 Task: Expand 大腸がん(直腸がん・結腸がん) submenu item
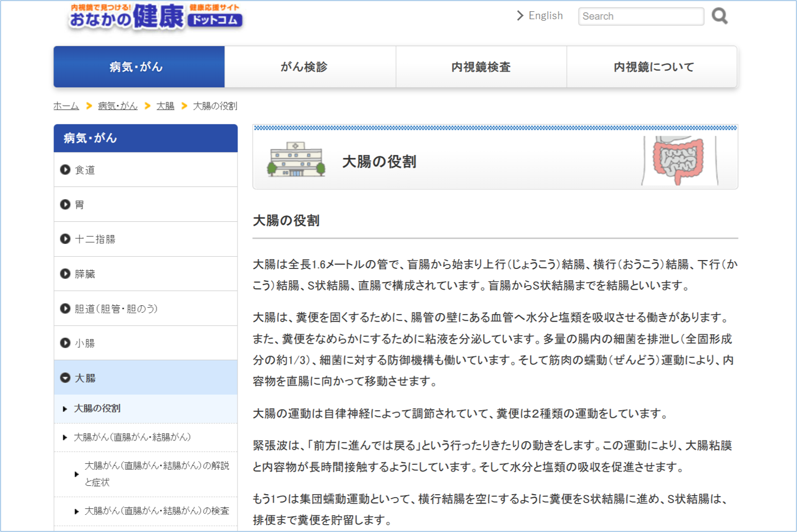coord(132,437)
